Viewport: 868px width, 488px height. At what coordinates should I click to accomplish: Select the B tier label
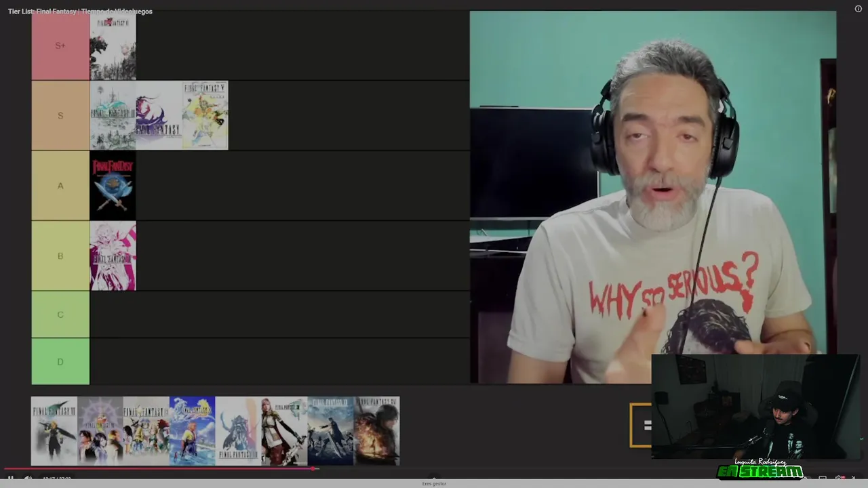[x=60, y=256]
